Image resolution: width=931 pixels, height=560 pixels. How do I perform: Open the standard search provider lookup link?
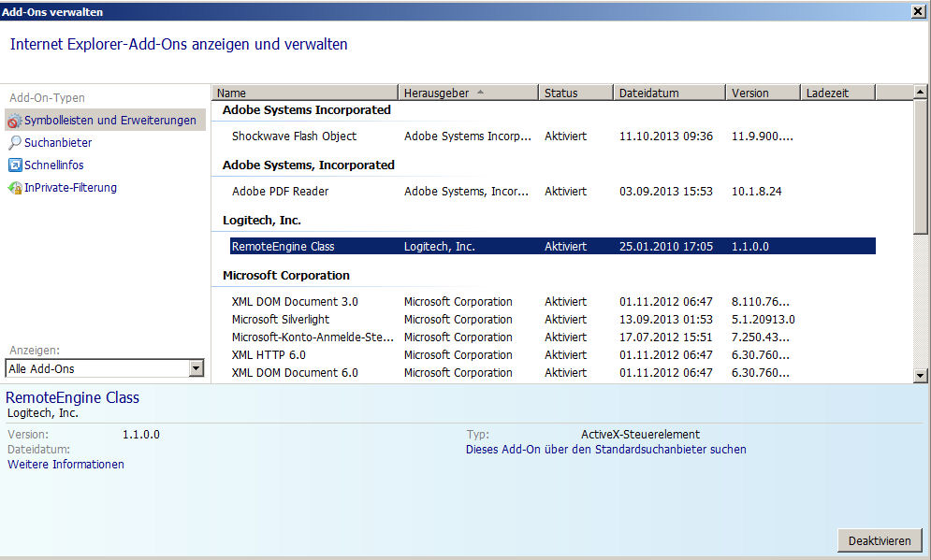(605, 450)
